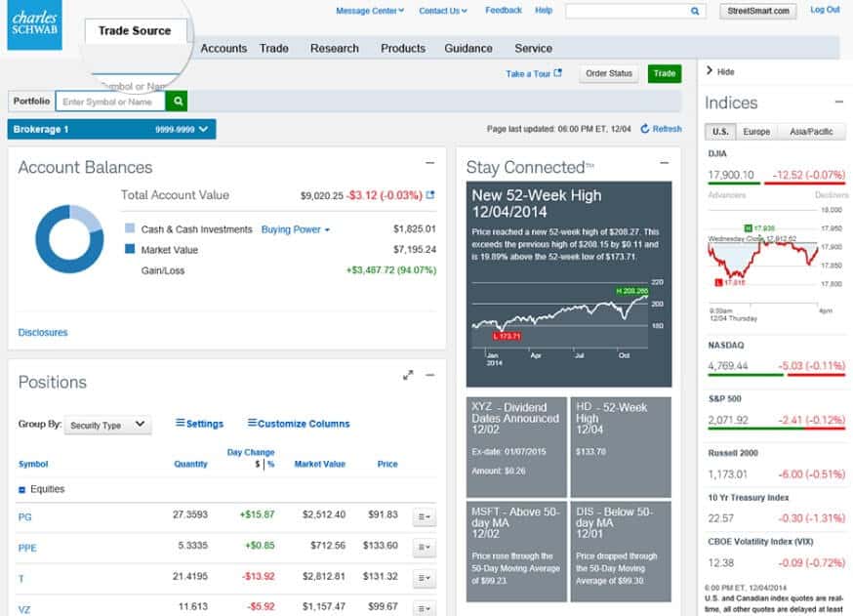Open the Trade Source tab

click(135, 31)
